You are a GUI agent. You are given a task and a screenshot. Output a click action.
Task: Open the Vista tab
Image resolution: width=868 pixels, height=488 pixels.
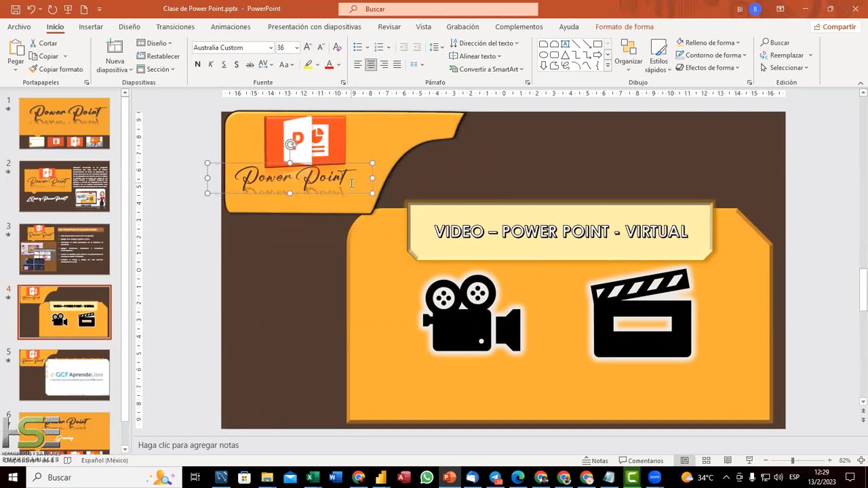[424, 27]
